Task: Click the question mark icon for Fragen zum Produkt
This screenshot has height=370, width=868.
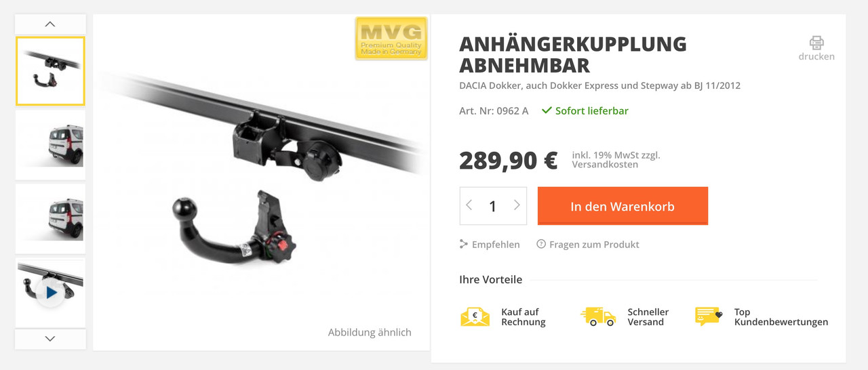Action: coord(541,245)
